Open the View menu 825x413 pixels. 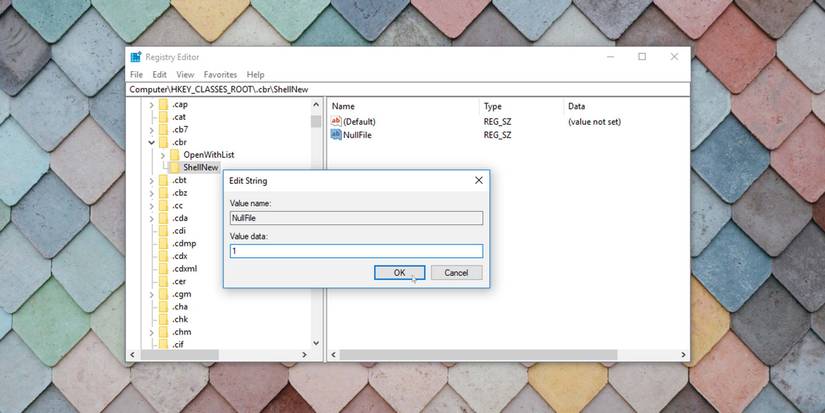click(185, 75)
